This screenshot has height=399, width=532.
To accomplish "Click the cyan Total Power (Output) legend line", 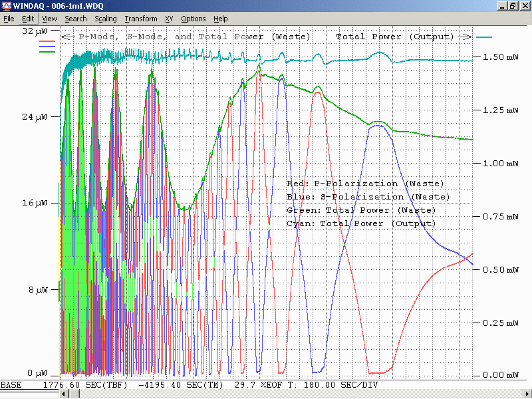I will pos(483,37).
